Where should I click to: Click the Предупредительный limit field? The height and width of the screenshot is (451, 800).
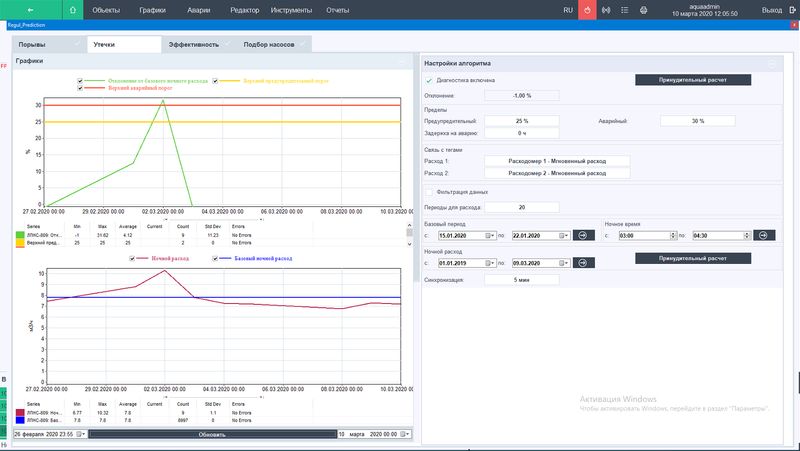tap(522, 120)
